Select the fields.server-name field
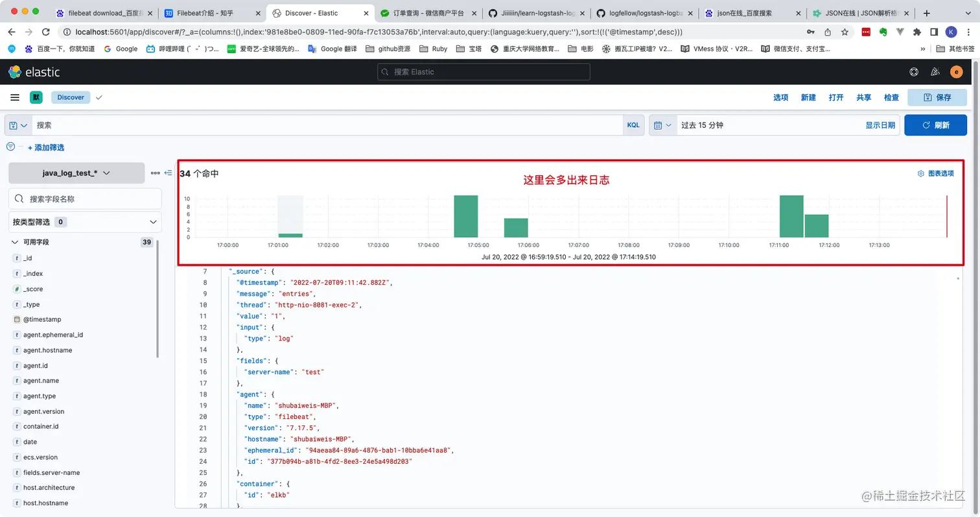Screen dimensions: 980x517 tap(51, 473)
